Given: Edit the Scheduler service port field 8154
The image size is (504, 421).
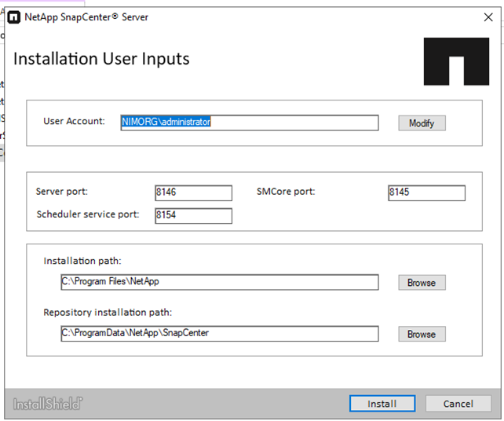Looking at the screenshot, I should (193, 216).
